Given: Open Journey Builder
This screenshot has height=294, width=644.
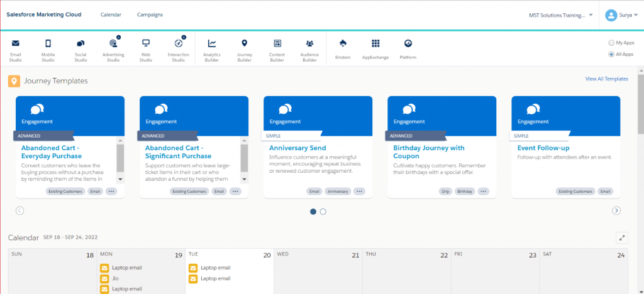Looking at the screenshot, I should 245,50.
